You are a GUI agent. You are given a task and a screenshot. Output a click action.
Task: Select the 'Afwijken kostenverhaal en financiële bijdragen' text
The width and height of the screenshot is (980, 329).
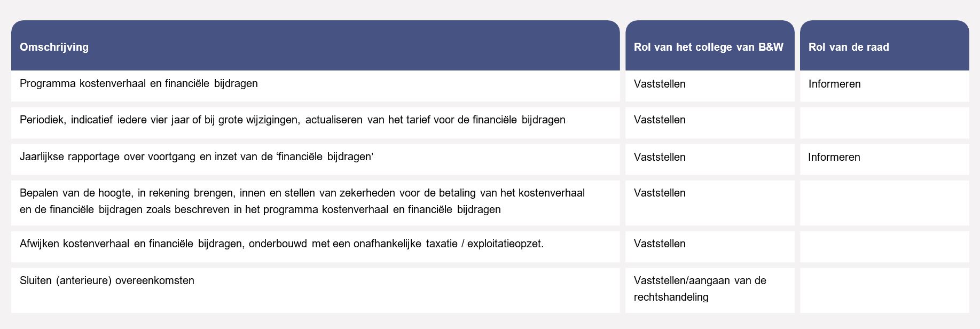(x=281, y=244)
